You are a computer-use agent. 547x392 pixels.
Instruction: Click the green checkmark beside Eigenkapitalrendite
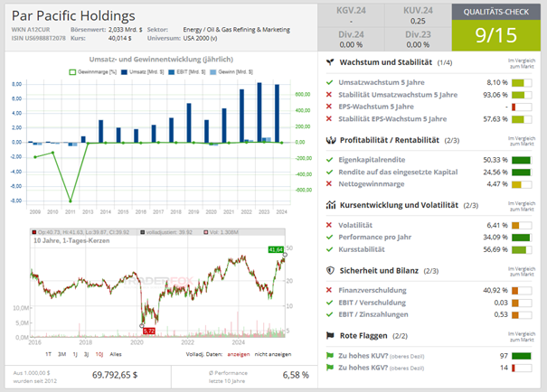pos(331,160)
